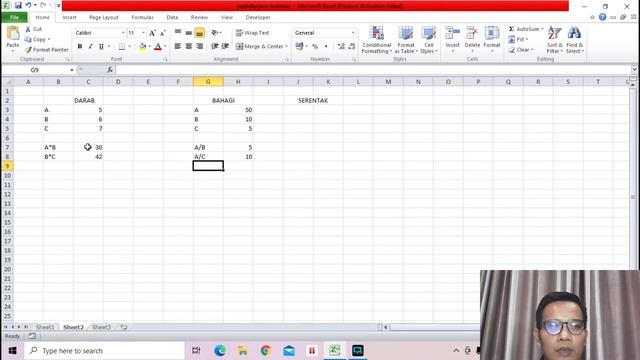Switch to the Developer tab

[x=258, y=18]
